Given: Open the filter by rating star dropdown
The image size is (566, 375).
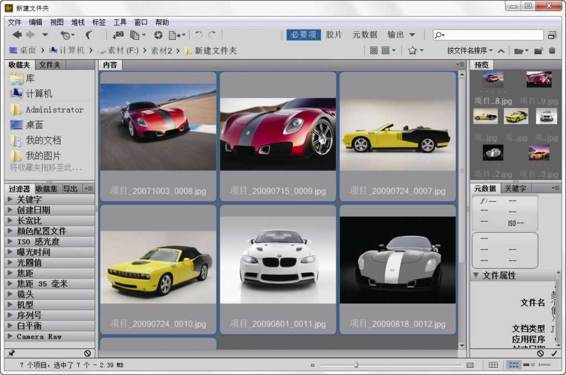Looking at the screenshot, I should [x=415, y=51].
